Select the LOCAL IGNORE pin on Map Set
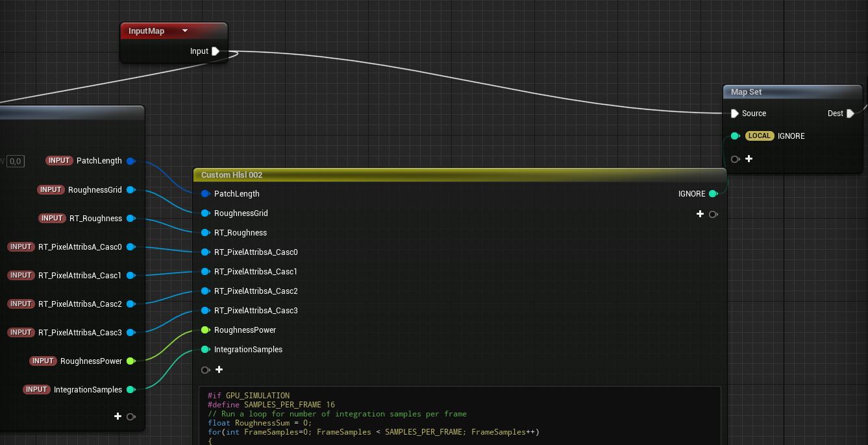The height and width of the screenshot is (445, 868). click(735, 136)
